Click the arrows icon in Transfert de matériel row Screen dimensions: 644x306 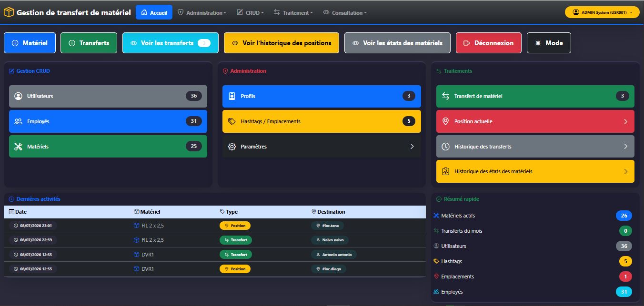tap(446, 96)
